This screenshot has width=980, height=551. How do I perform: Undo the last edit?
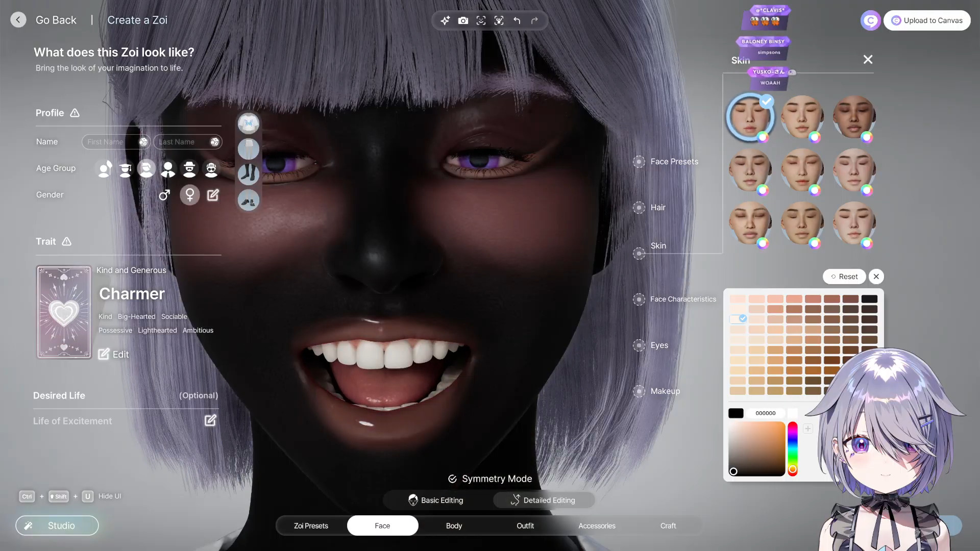pyautogui.click(x=517, y=20)
